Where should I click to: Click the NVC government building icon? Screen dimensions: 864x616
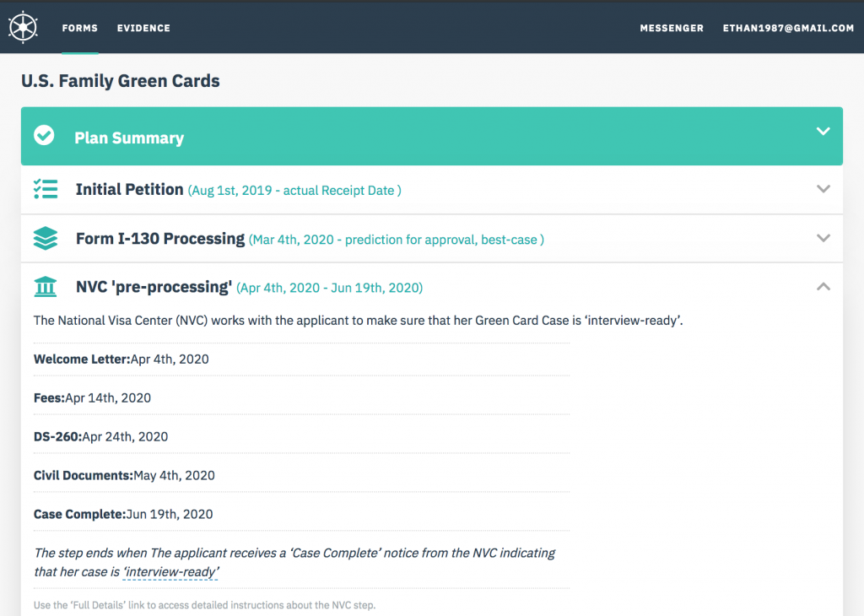coord(46,287)
